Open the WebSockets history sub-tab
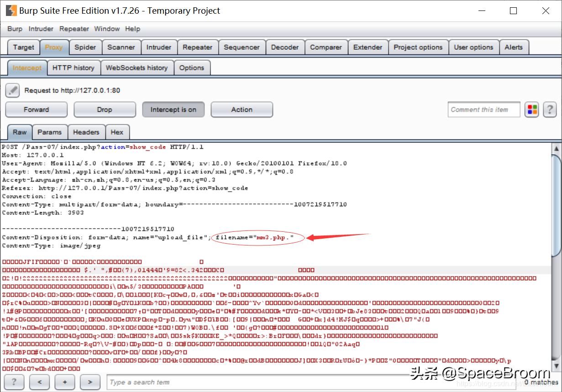The width and height of the screenshot is (562, 392). click(x=137, y=68)
